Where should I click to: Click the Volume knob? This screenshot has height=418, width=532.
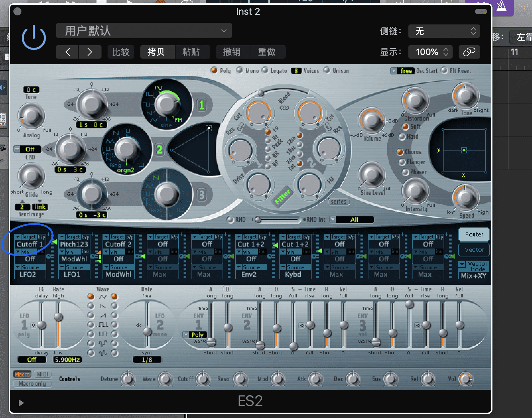[372, 121]
